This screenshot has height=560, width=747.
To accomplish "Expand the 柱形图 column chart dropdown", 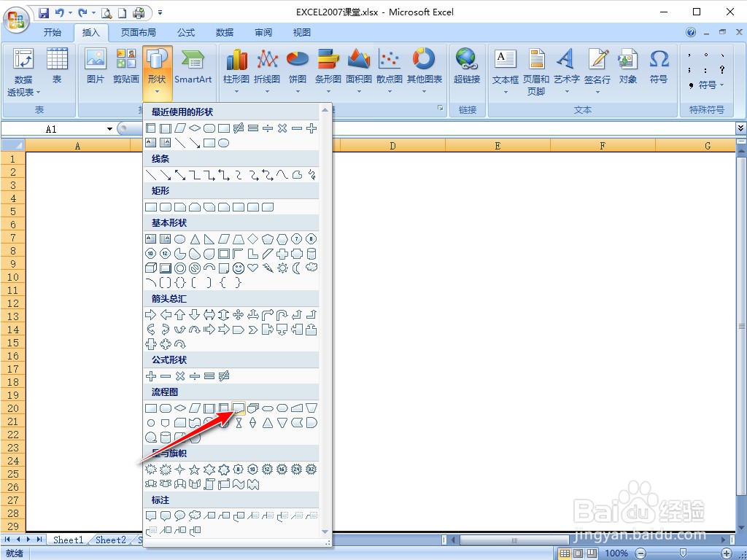I will (236, 90).
